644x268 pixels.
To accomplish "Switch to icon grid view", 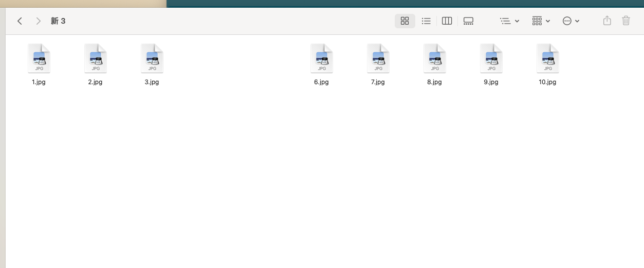I will pyautogui.click(x=404, y=21).
